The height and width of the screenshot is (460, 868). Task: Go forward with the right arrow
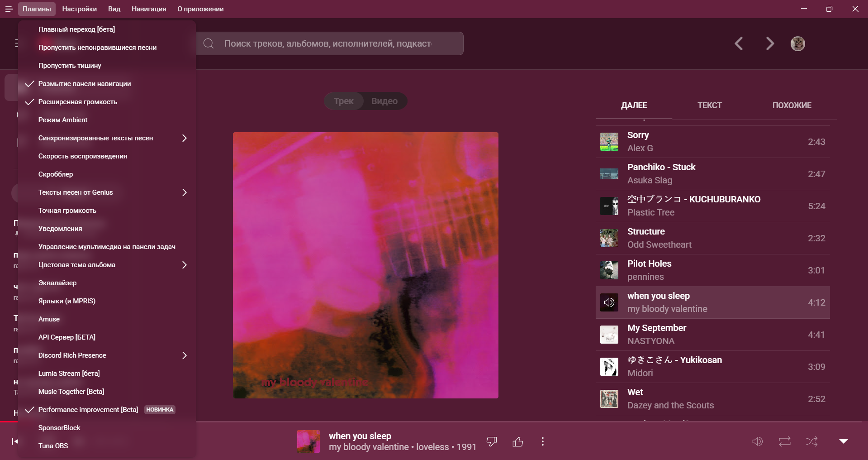click(x=770, y=43)
